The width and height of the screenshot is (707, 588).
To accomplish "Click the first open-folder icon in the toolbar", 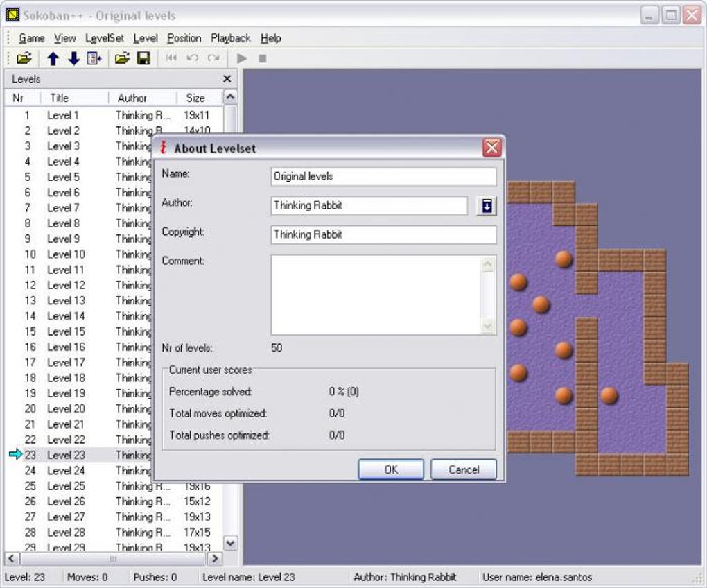I will point(24,58).
